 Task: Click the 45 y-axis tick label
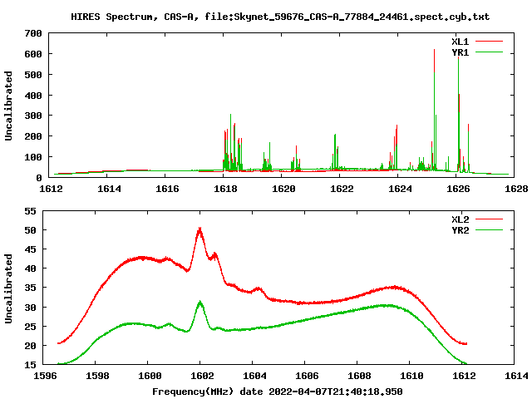pyautogui.click(x=30, y=249)
